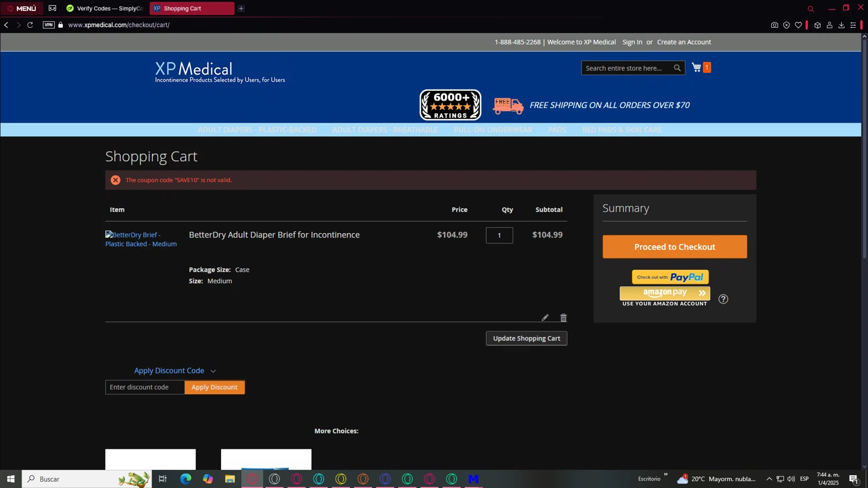This screenshot has width=868, height=488.
Task: Edit the cart item with pencil icon
Action: [x=545, y=317]
